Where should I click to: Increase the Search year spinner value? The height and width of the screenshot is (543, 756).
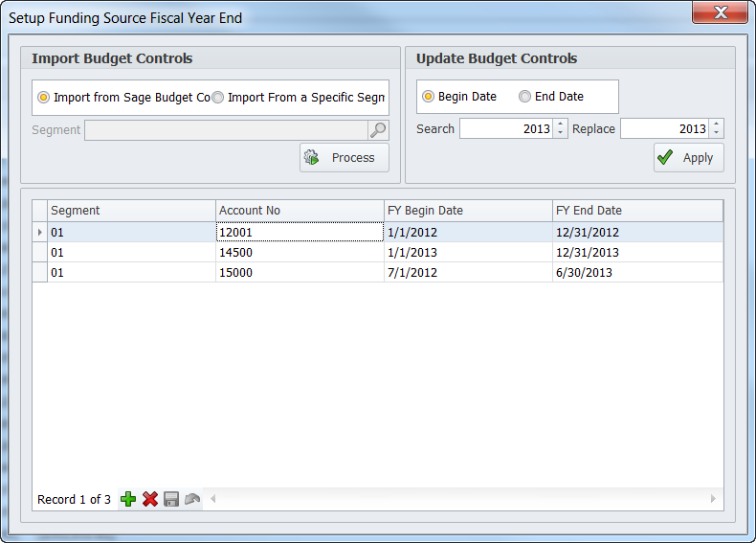pyautogui.click(x=561, y=124)
